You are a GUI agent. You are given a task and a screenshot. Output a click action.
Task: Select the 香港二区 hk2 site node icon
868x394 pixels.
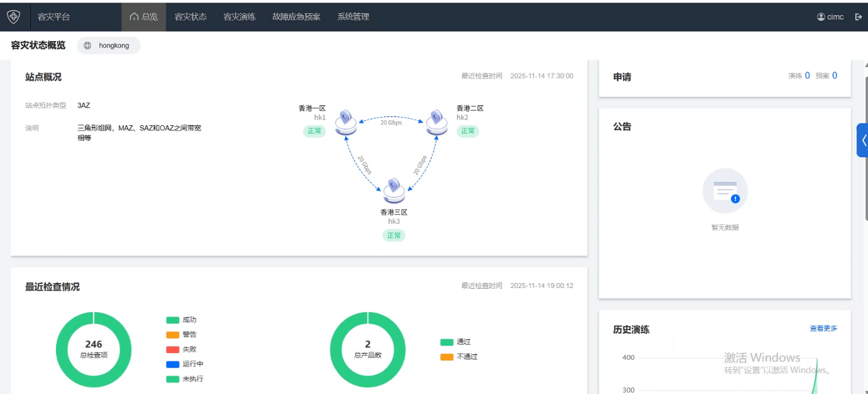(437, 122)
